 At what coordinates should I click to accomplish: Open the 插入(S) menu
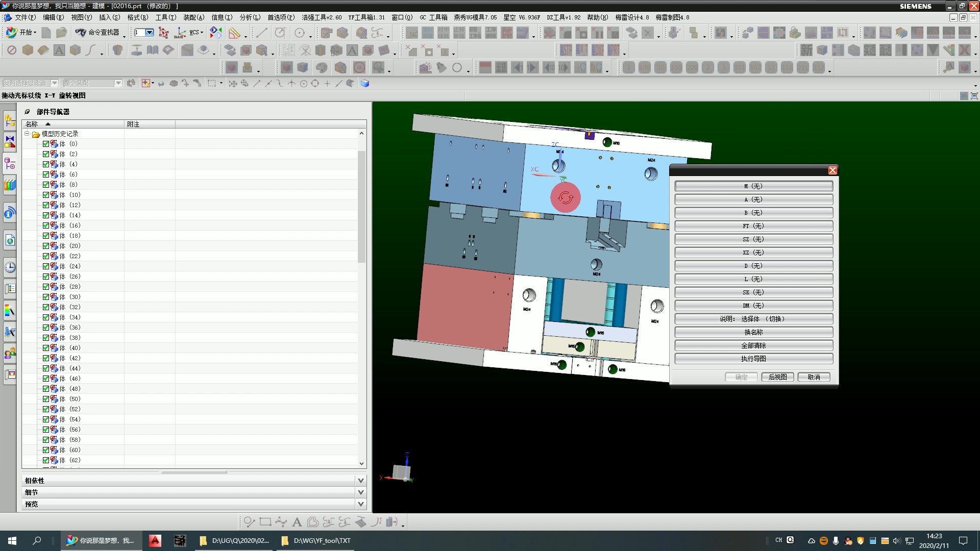[109, 17]
